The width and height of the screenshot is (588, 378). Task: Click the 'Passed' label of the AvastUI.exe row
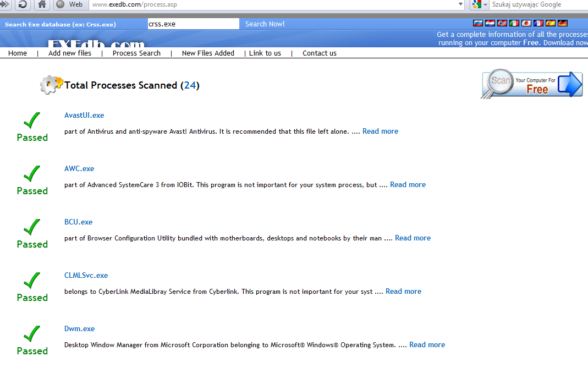32,138
